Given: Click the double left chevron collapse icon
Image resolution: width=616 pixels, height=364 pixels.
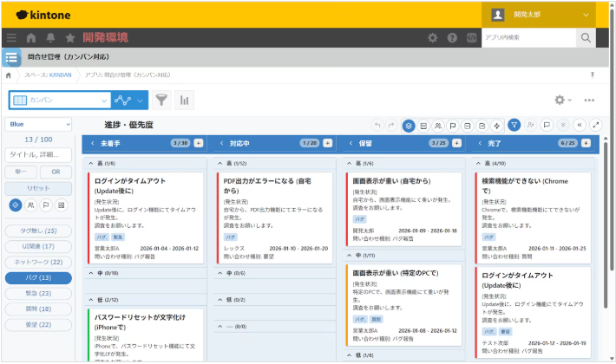Looking at the screenshot, I should click(580, 125).
